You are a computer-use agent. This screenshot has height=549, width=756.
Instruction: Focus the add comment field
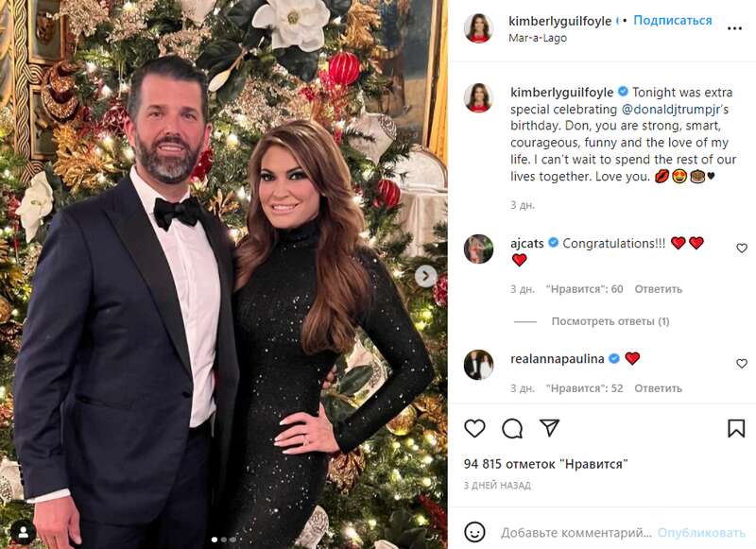[x=576, y=533]
